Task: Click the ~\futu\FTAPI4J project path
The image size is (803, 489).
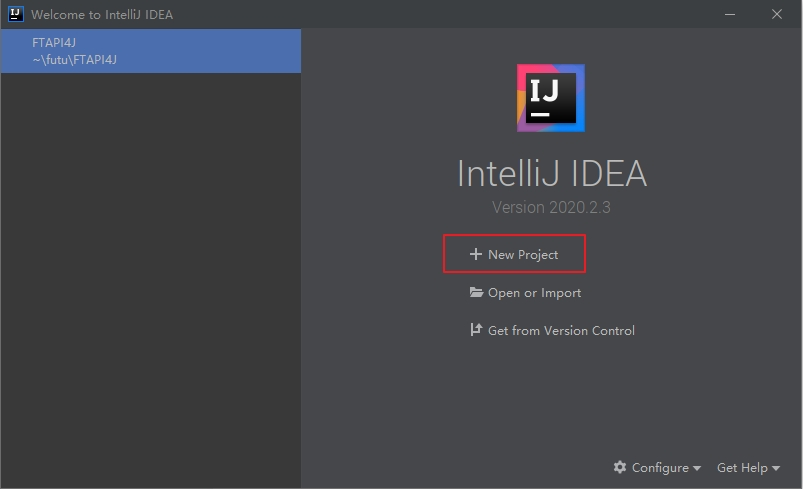Action: pos(75,60)
